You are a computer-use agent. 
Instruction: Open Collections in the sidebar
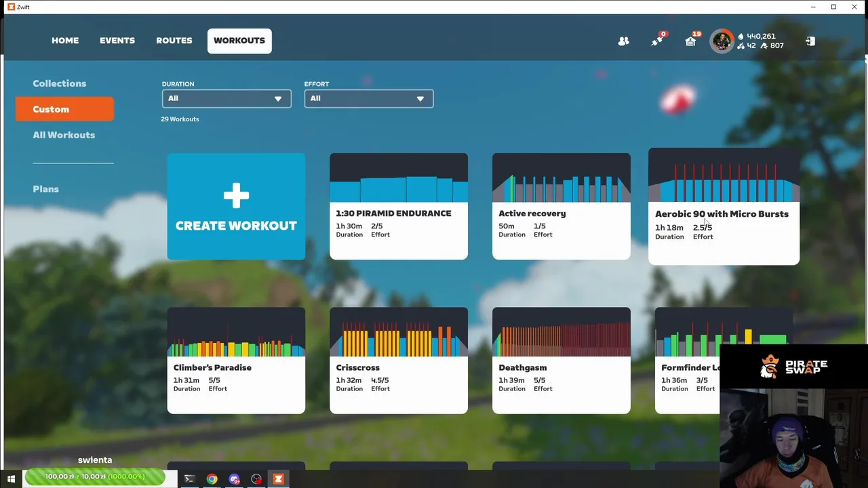click(60, 83)
